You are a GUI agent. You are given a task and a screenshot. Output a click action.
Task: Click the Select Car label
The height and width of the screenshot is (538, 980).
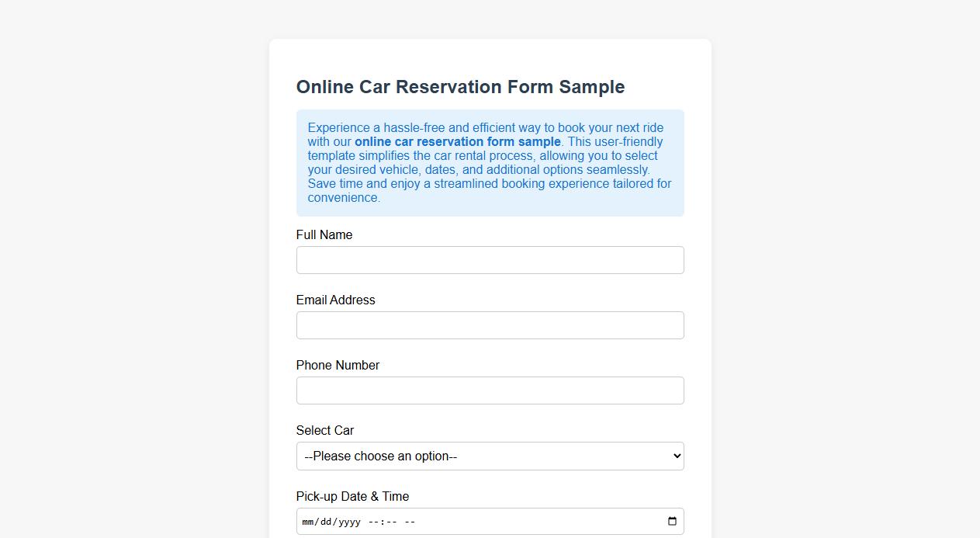[324, 430]
